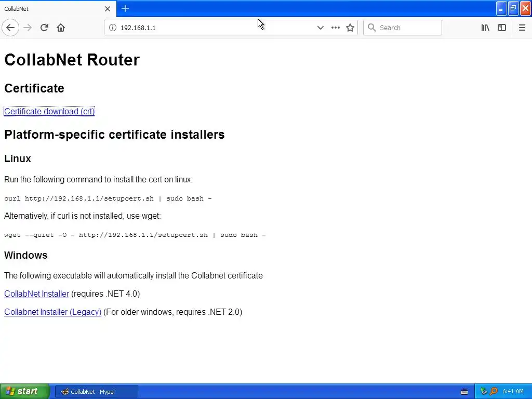Image resolution: width=532 pixels, height=399 pixels.
Task: Click the address bar URL 192.168.1.1
Action: [138, 28]
